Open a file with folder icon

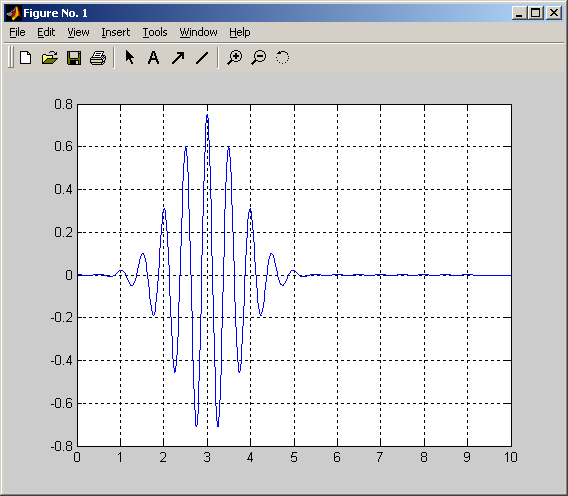(x=50, y=58)
